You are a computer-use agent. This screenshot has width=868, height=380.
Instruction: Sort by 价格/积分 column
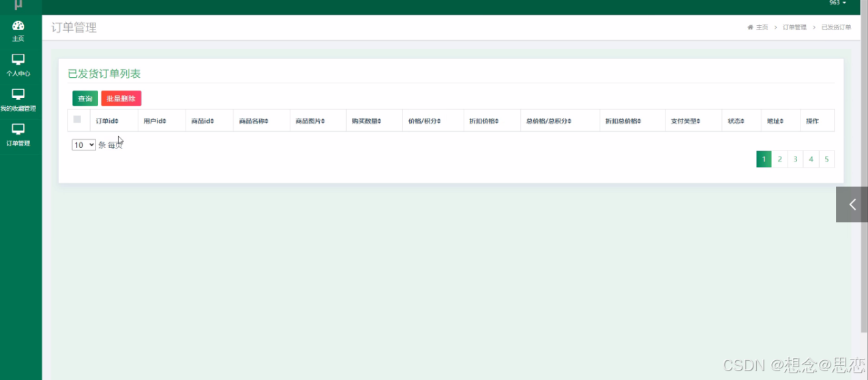425,121
